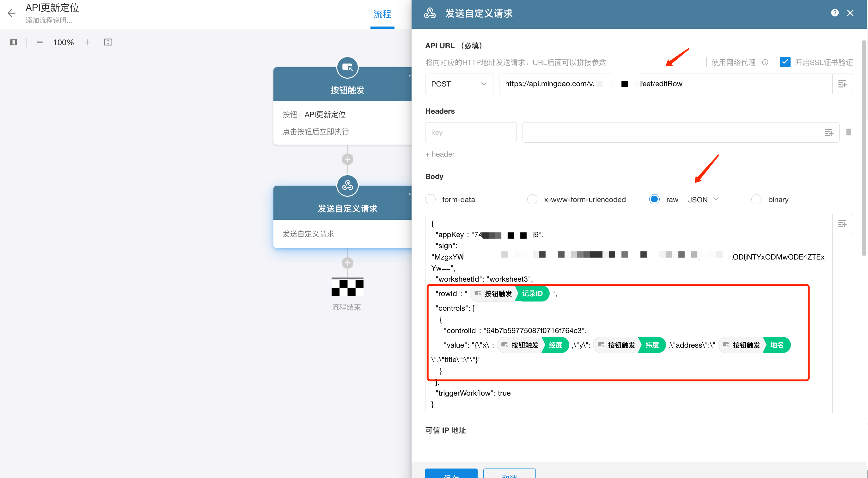Image resolution: width=868 pixels, height=478 pixels.
Task: Click the minimap icon in canvas toolbar
Action: pyautogui.click(x=14, y=42)
